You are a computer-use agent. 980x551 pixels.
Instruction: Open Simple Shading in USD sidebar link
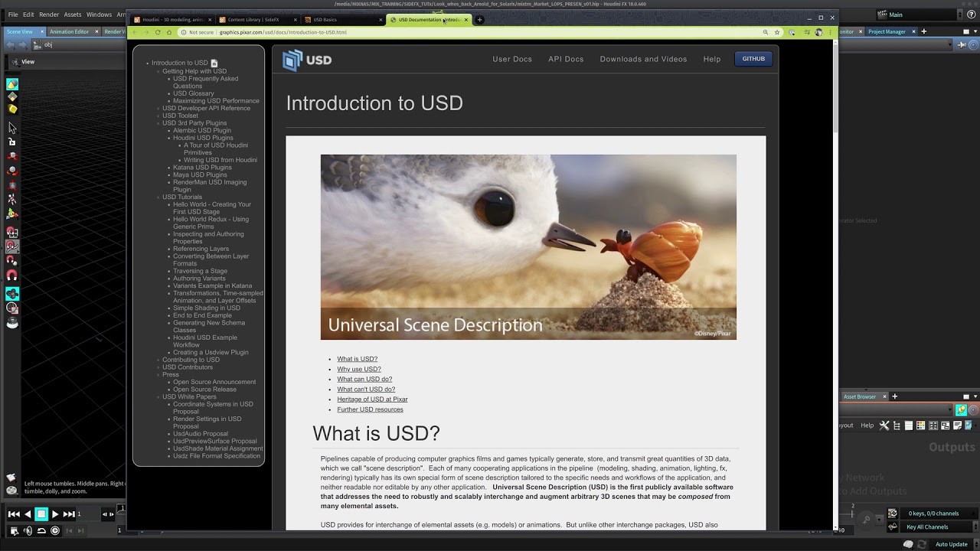207,308
